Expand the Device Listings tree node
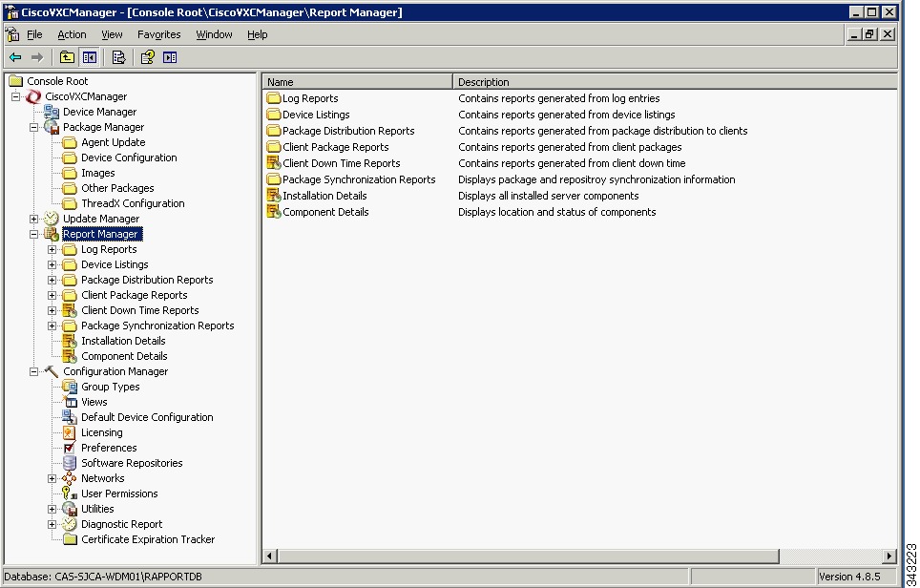Screen dimensions: 920x588 point(52,264)
